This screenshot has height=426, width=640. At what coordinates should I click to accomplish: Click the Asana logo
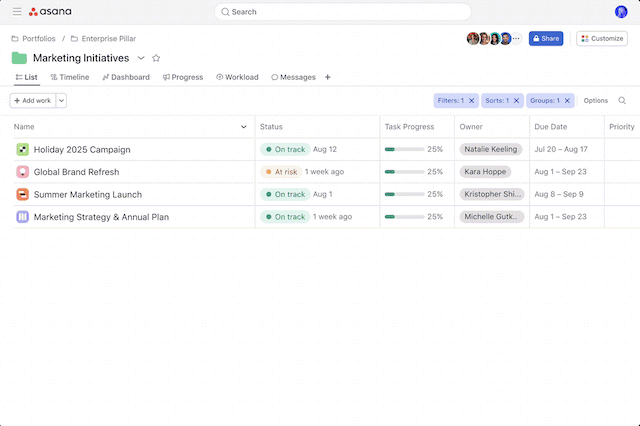(x=48, y=12)
